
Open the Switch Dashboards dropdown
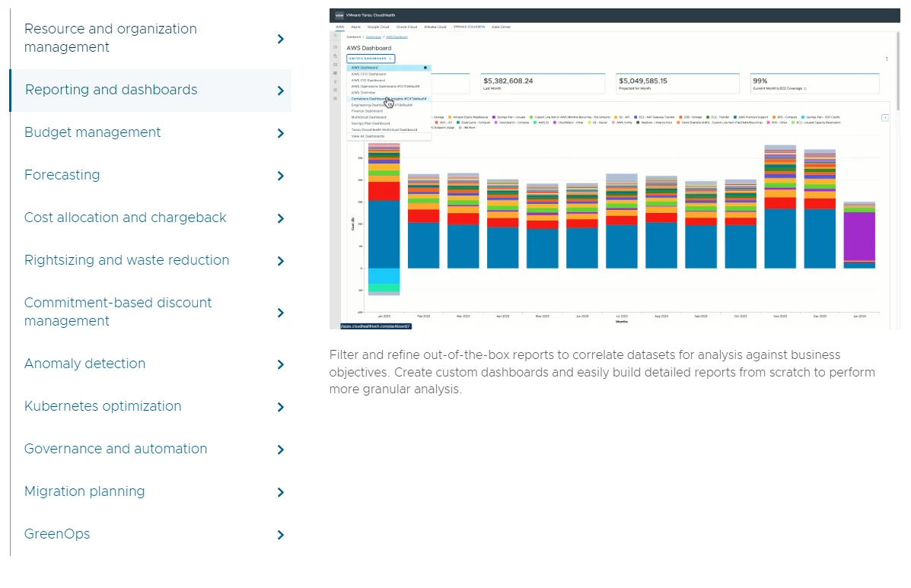tap(371, 59)
